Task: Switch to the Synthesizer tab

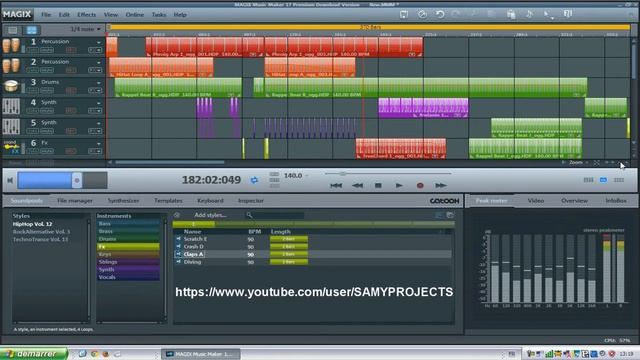Action: (x=123, y=201)
